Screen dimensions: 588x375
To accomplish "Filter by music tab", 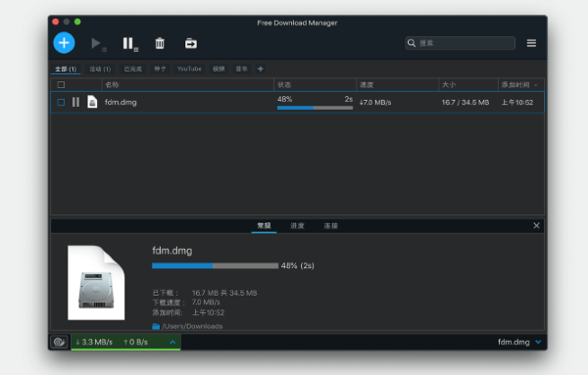I will pyautogui.click(x=241, y=69).
